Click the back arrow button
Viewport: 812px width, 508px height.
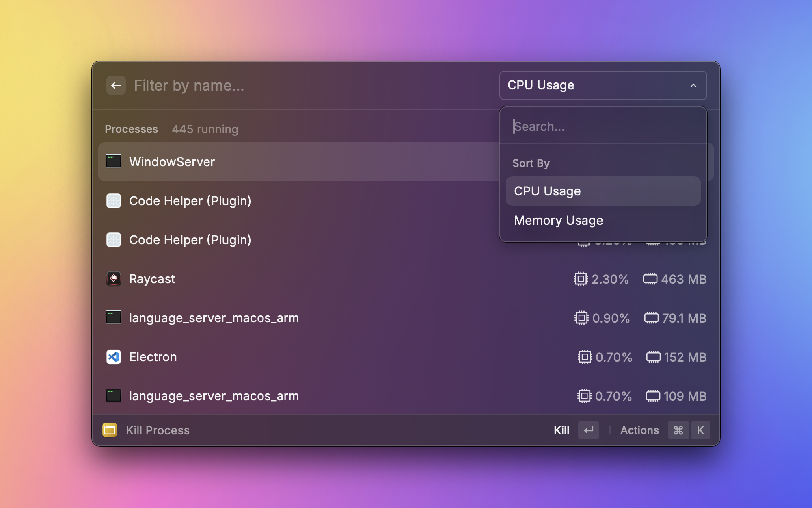pyautogui.click(x=116, y=85)
